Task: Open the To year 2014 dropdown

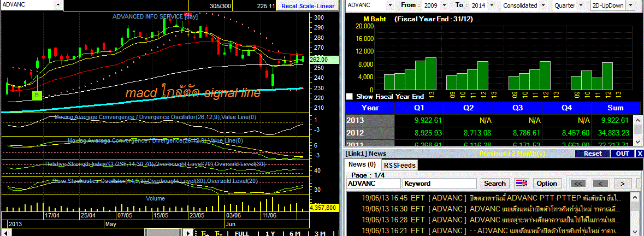Action: pos(493,5)
